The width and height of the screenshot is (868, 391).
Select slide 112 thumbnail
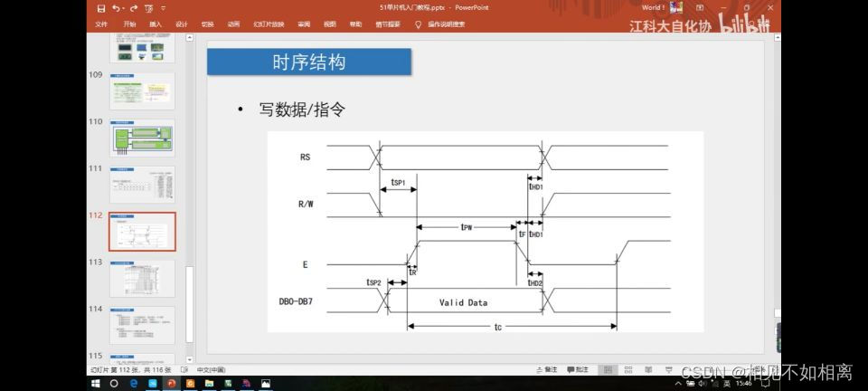coord(142,232)
